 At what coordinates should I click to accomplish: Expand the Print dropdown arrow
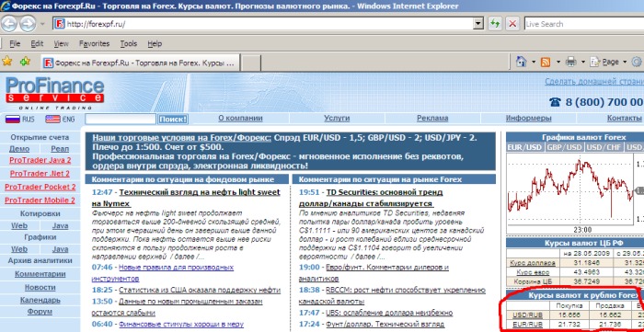pyautogui.click(x=582, y=63)
